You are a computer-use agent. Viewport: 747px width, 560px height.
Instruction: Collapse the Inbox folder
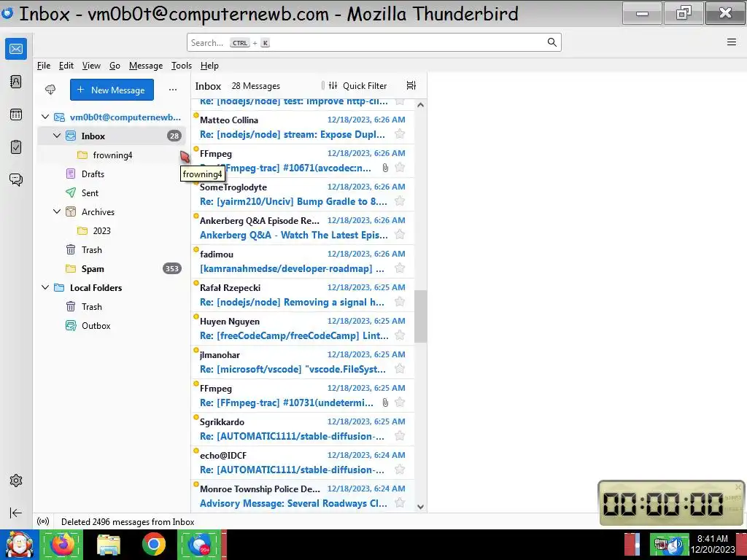click(57, 136)
